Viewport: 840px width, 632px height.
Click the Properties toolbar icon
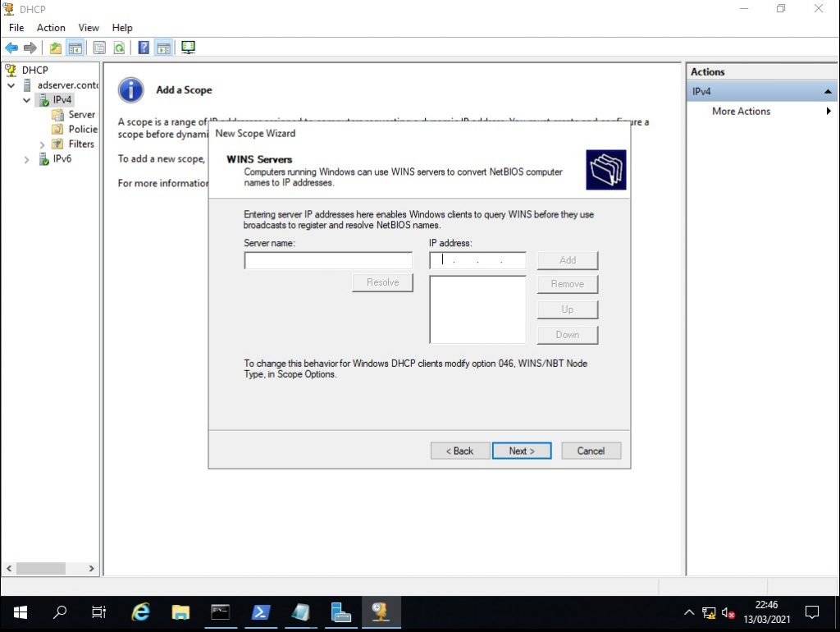click(x=99, y=48)
